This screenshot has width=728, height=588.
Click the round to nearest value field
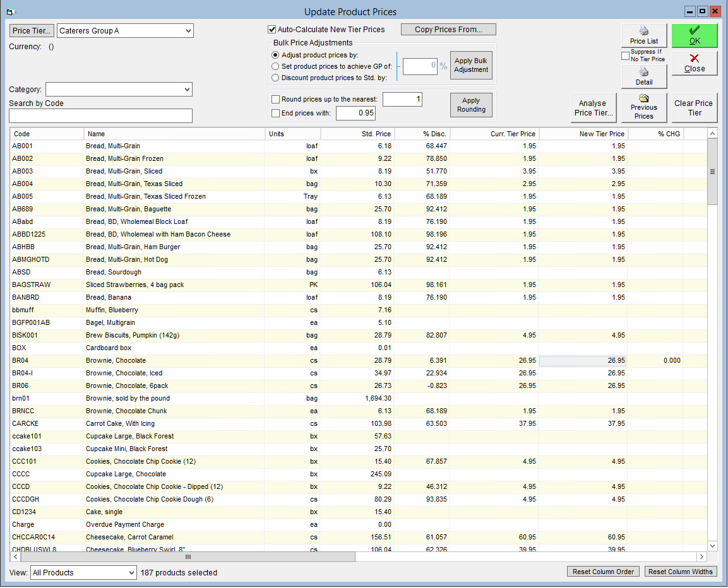tap(402, 99)
